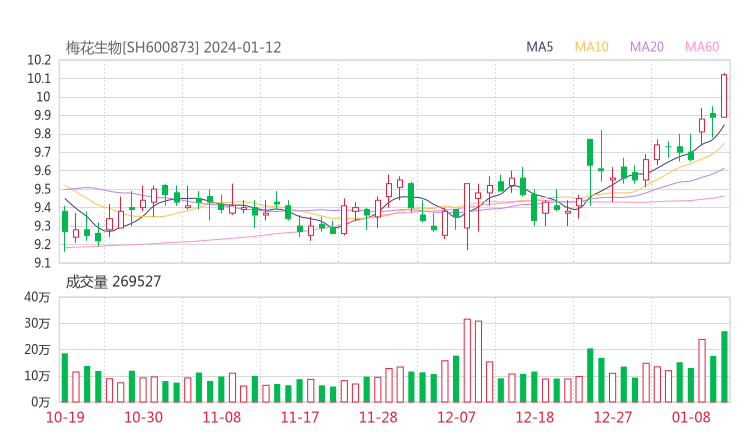Click the 30万 volume axis label
The height and width of the screenshot is (440, 740).
37,323
